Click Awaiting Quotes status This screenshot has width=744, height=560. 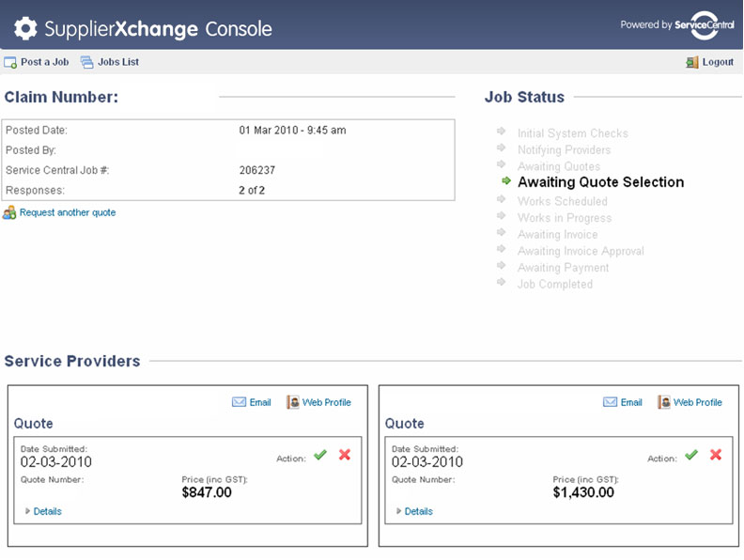[559, 166]
